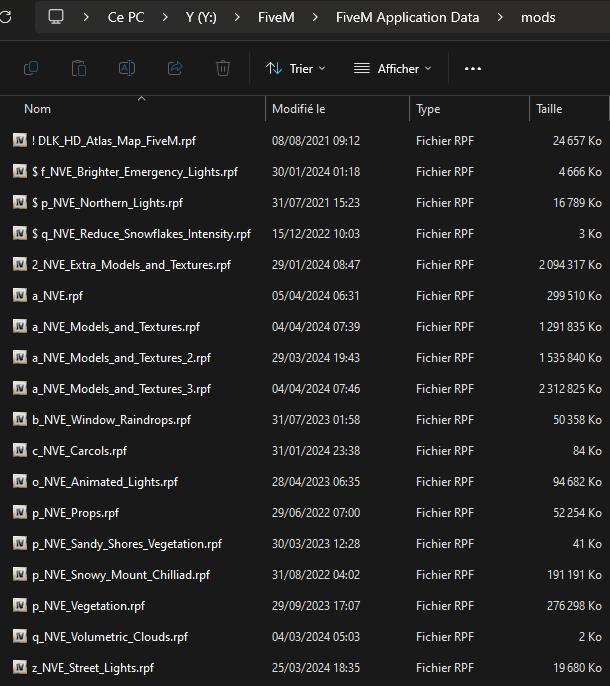Sort by Modifié le column header
The height and width of the screenshot is (686, 610).
299,109
